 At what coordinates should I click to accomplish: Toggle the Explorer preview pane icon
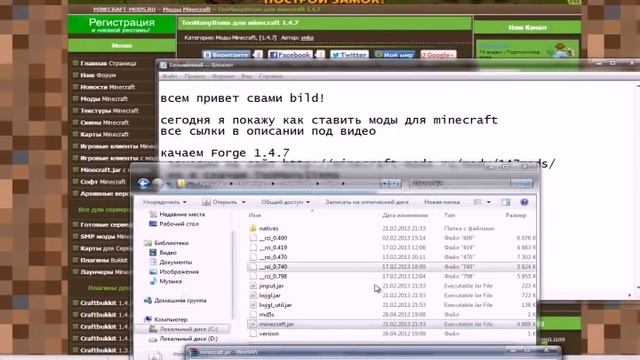point(506,202)
